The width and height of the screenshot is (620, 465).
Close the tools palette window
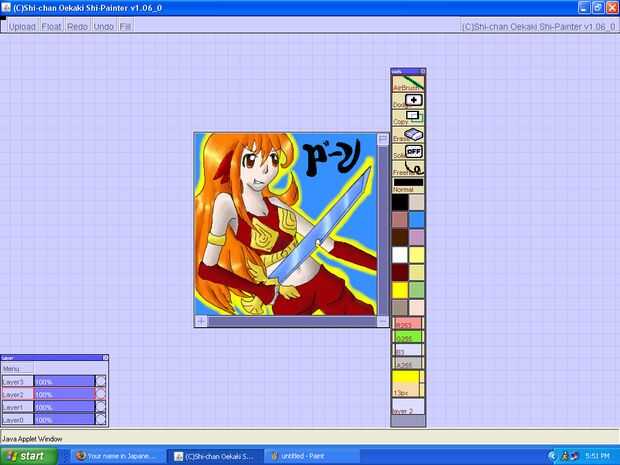pos(422,71)
